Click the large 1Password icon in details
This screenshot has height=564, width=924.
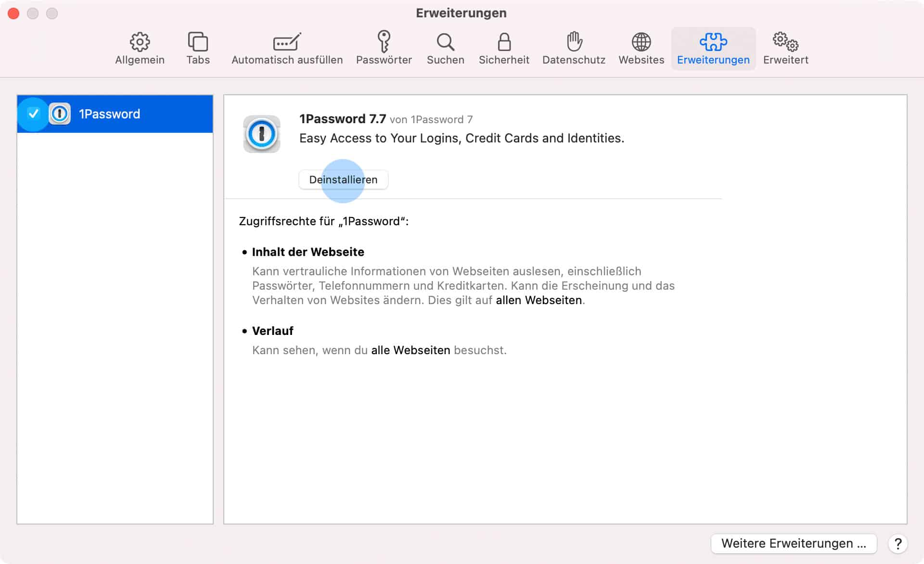coord(262,134)
